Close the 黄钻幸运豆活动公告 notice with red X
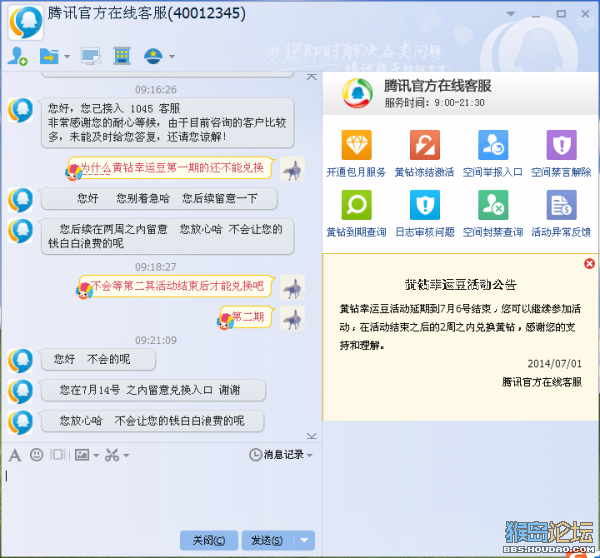The height and width of the screenshot is (558, 600). point(589,263)
